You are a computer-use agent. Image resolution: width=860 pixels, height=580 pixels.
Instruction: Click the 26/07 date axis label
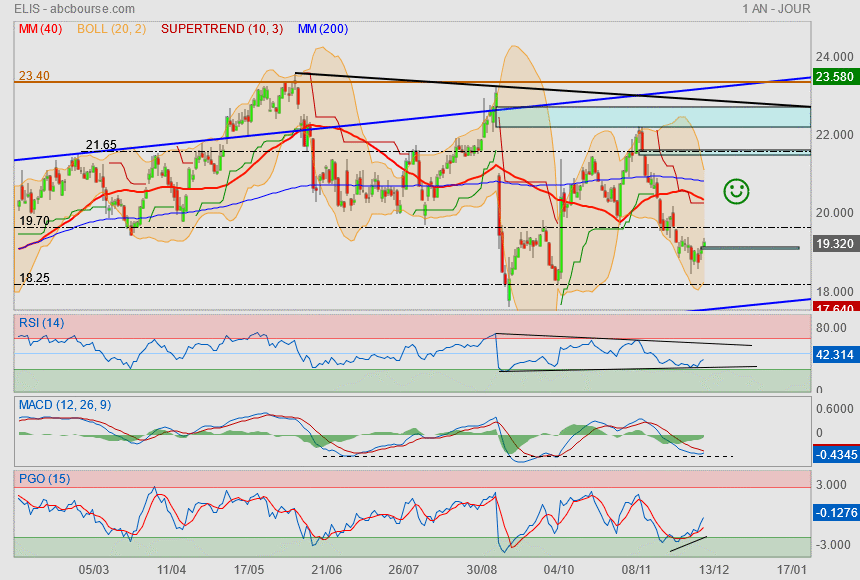[x=404, y=570]
